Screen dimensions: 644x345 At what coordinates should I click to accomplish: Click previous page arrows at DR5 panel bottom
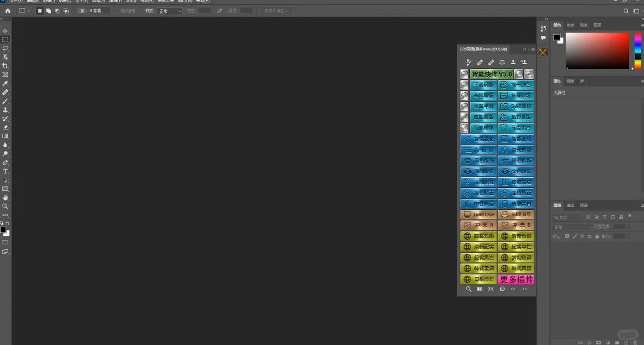[512, 289]
